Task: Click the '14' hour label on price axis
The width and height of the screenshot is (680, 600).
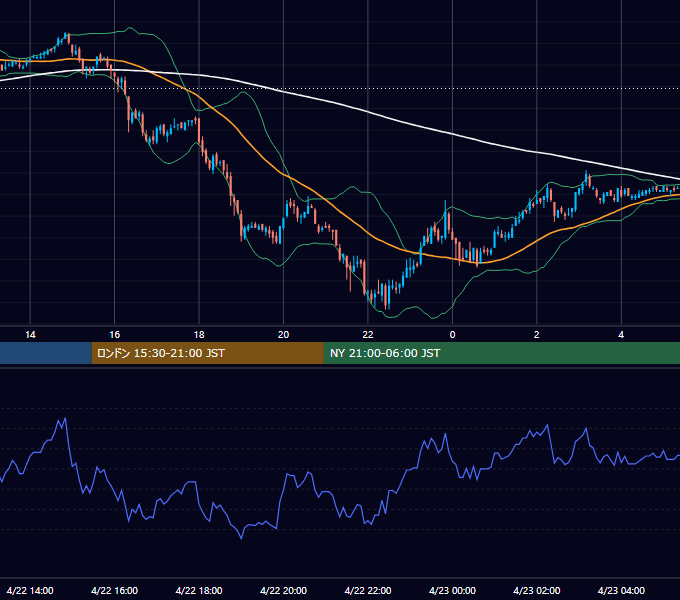Action: (30, 335)
